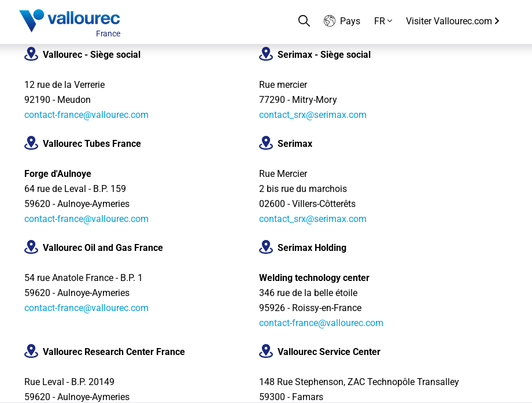Open the Pays country selector
The height and width of the screenshot is (403, 532).
(x=349, y=21)
